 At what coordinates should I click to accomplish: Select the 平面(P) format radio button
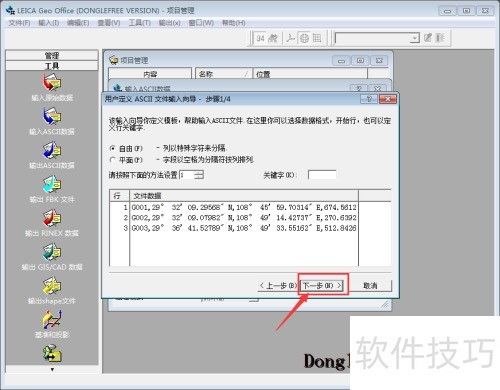[113, 160]
